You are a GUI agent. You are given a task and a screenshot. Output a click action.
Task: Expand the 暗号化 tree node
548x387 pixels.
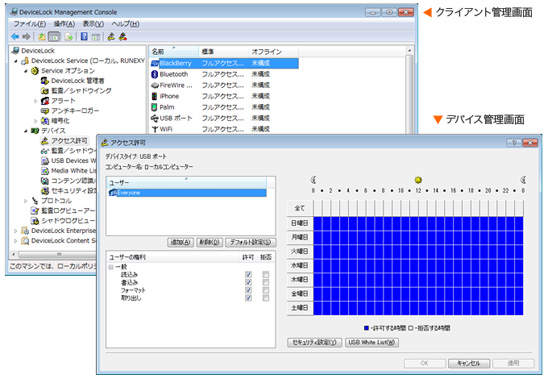tap(36, 121)
